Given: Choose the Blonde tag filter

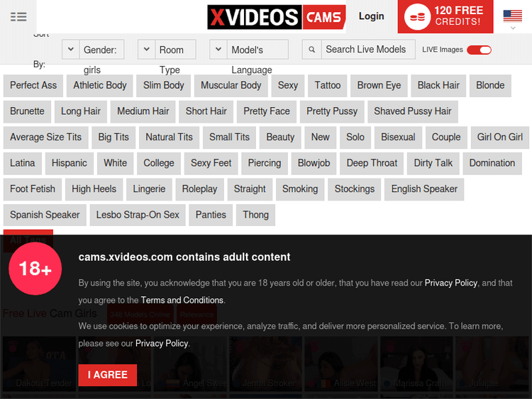Looking at the screenshot, I should pos(490,85).
